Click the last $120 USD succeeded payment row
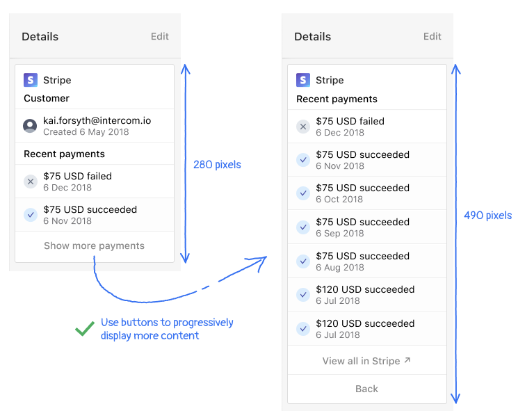 tap(366, 329)
